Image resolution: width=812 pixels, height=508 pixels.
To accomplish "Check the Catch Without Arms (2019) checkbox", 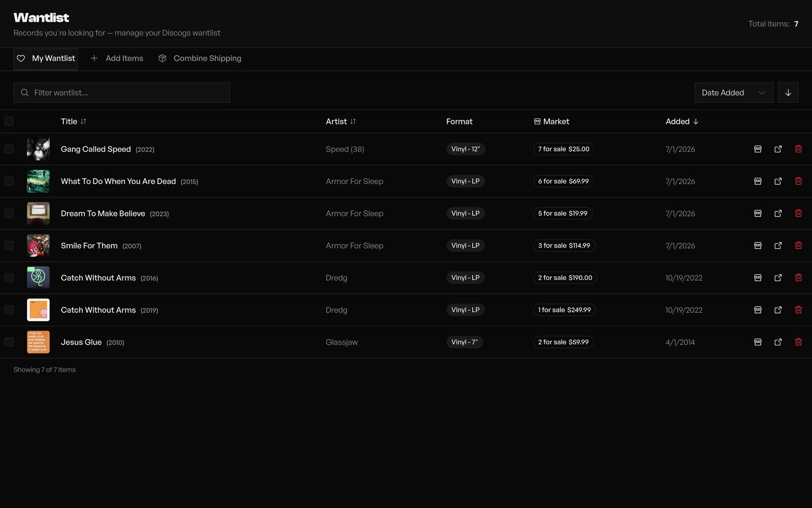I will point(9,310).
